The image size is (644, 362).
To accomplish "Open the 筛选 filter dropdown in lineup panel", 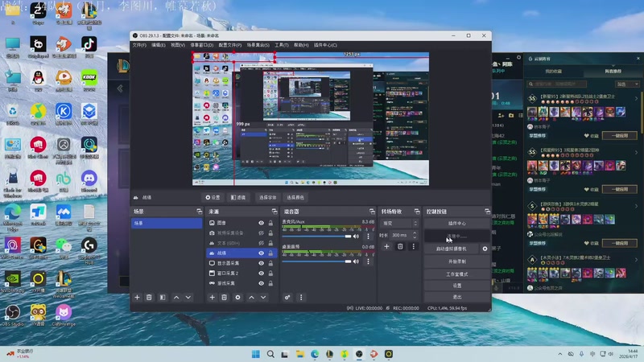I will click(x=627, y=84).
